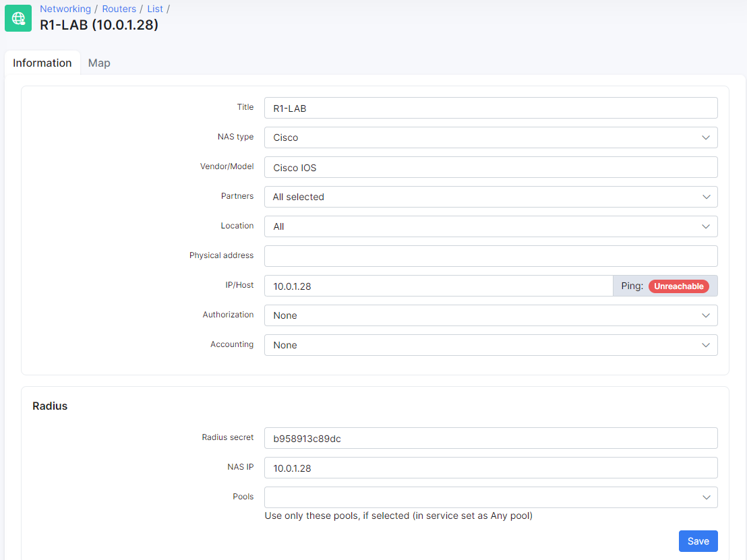Open the Networking breadcrumb link
The width and height of the screenshot is (747, 560).
65,9
